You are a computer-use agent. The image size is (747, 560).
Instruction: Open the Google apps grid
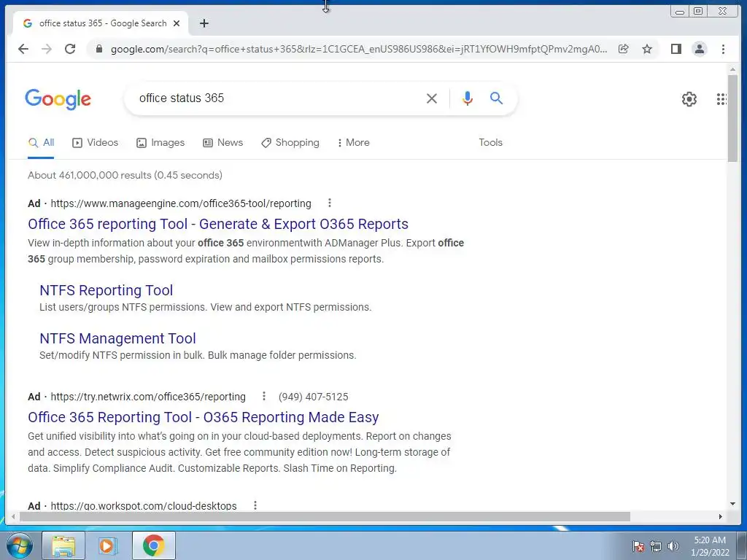point(721,99)
